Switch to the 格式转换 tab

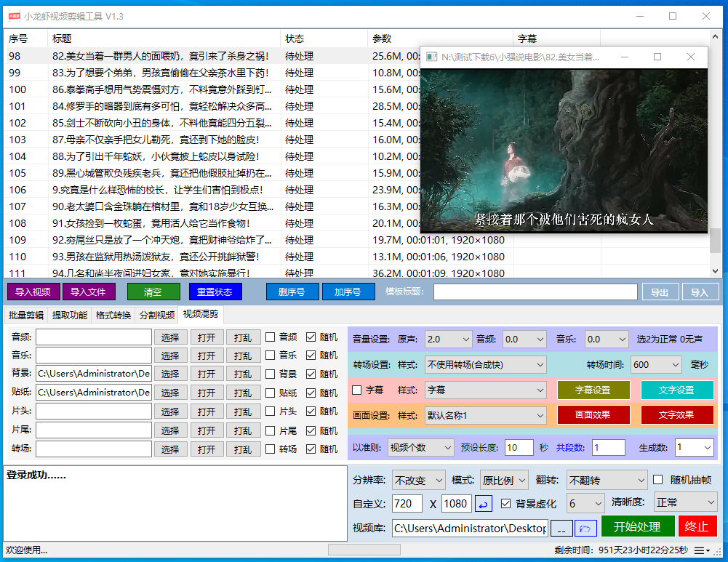113,315
